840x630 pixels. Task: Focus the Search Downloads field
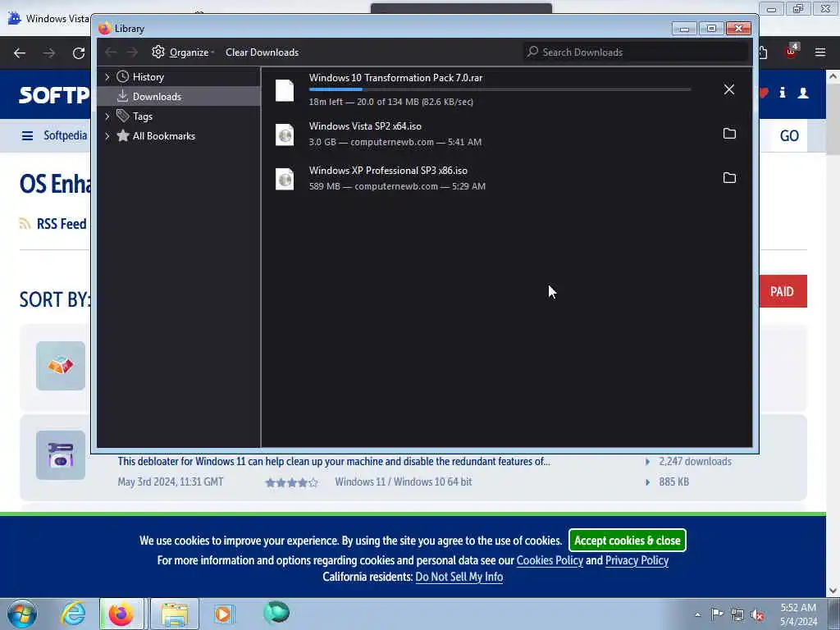click(x=636, y=52)
